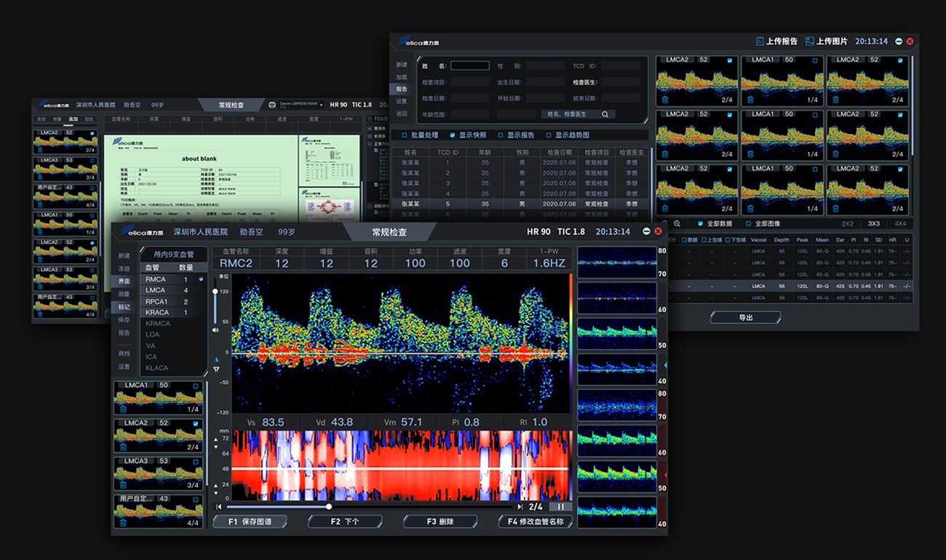This screenshot has width=946, height=560.
Task: Click the vertical scale slider handle near 120
Action: [215, 291]
